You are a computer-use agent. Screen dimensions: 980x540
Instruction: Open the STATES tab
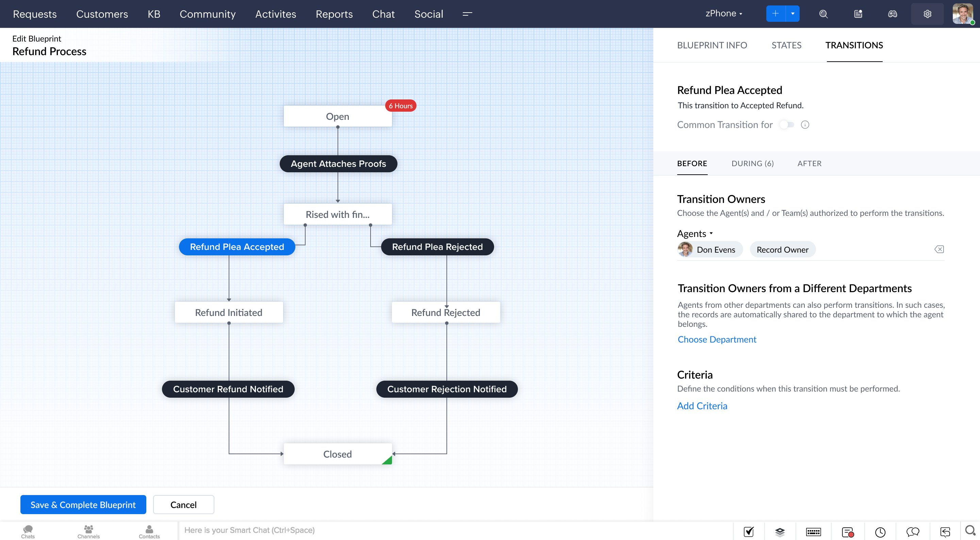pyautogui.click(x=786, y=45)
